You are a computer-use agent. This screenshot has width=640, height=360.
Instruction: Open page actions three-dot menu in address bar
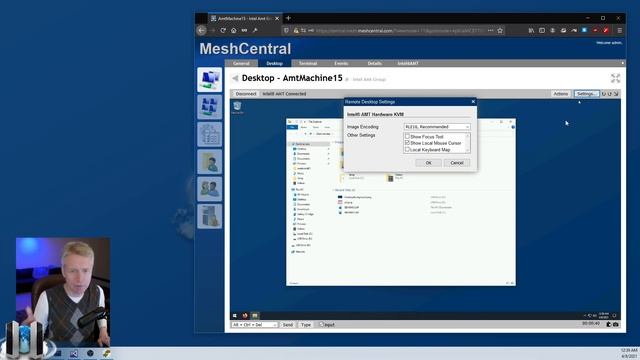coord(491,30)
